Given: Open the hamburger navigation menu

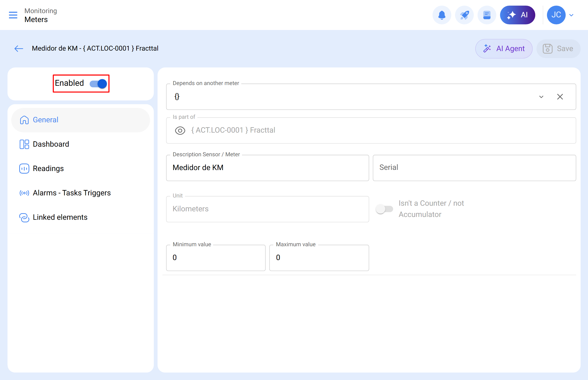Looking at the screenshot, I should 13,15.
